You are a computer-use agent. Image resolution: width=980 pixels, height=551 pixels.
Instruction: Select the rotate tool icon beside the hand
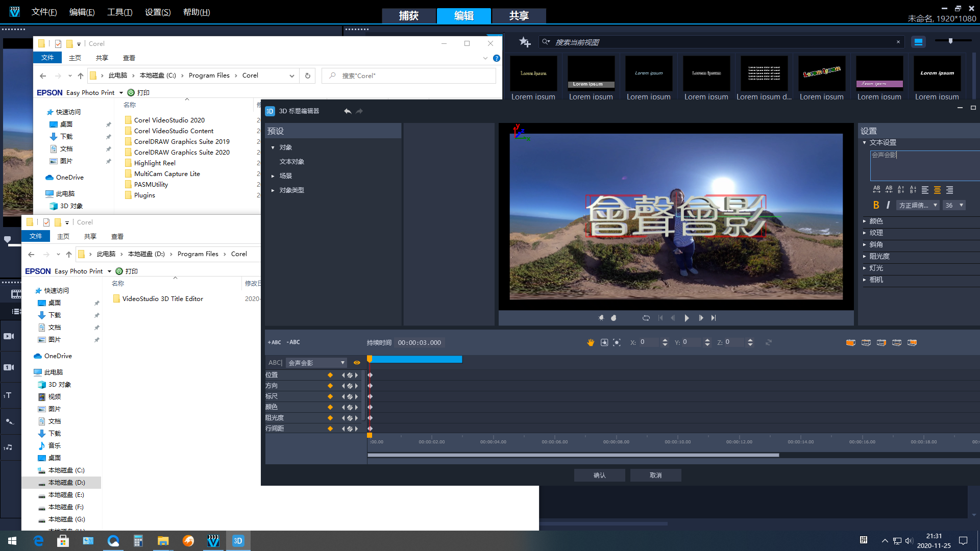tap(604, 342)
